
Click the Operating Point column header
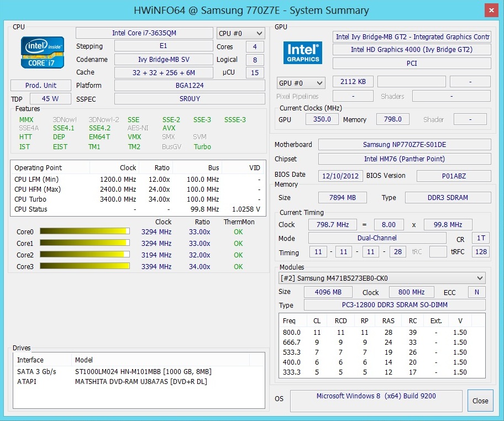(50, 168)
